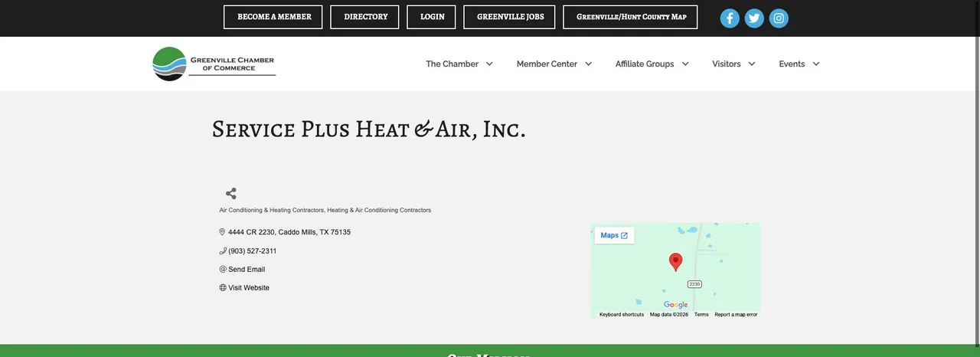The width and height of the screenshot is (980, 357).
Task: Click the share icon below the title
Action: 230,194
